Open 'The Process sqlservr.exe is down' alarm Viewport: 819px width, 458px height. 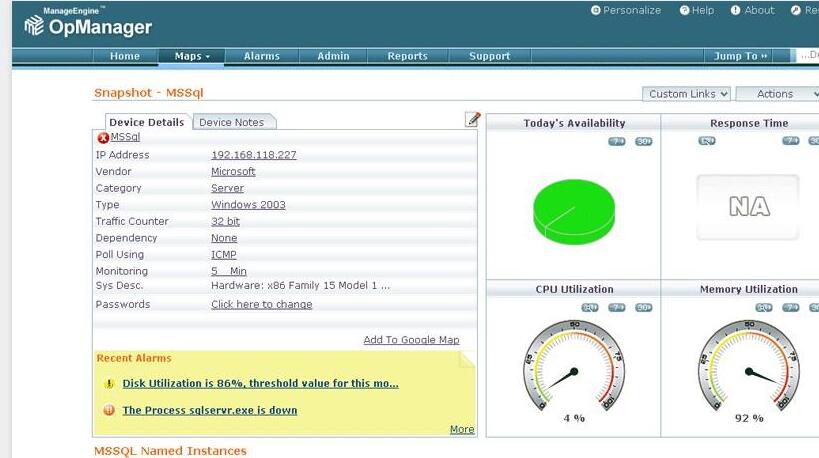point(210,410)
